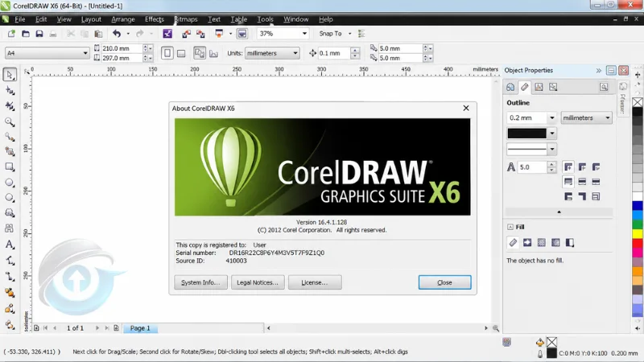Open outline color dropdown arrow
The image size is (644, 362).
[552, 134]
